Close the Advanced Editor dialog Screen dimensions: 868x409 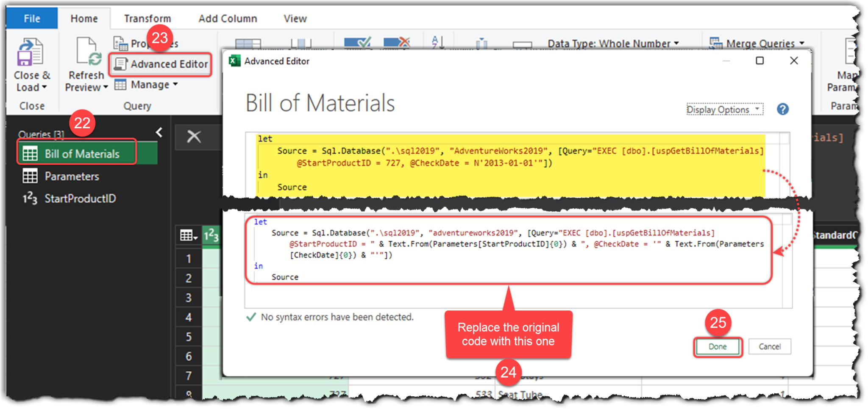coord(794,61)
